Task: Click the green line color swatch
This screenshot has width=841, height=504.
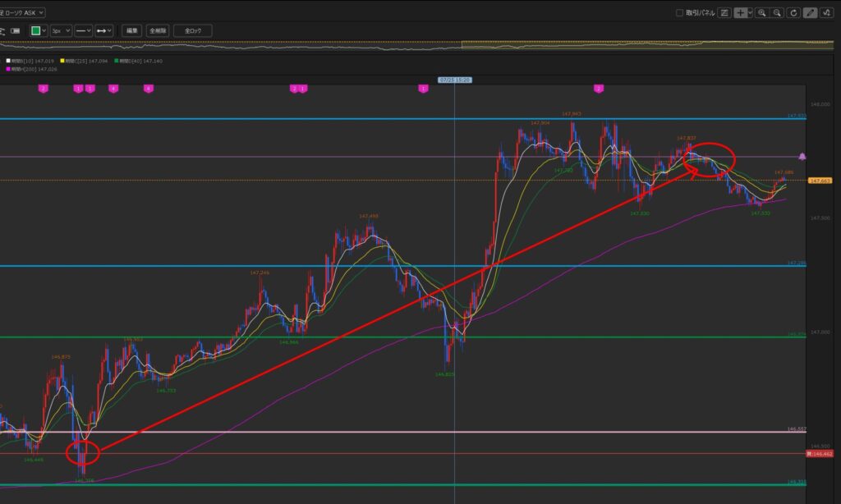Action: pyautogui.click(x=35, y=30)
